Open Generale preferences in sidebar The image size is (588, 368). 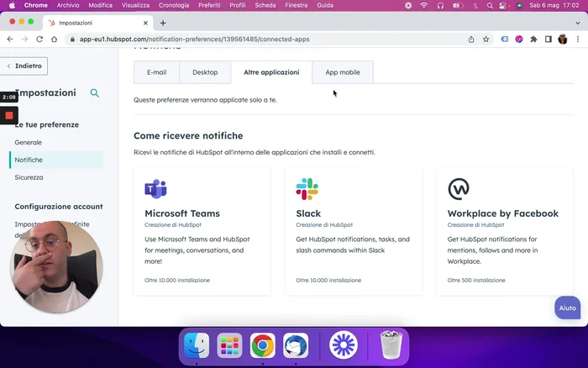coord(28,143)
